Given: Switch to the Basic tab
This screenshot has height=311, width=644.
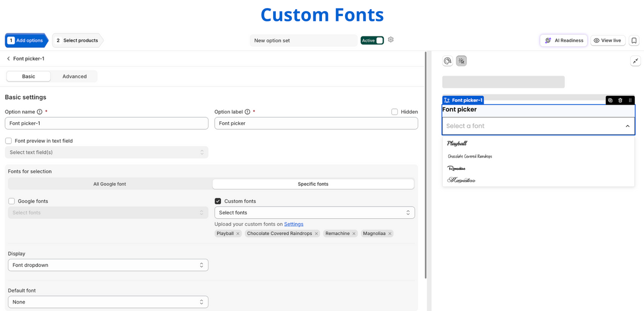Looking at the screenshot, I should pyautogui.click(x=28, y=77).
